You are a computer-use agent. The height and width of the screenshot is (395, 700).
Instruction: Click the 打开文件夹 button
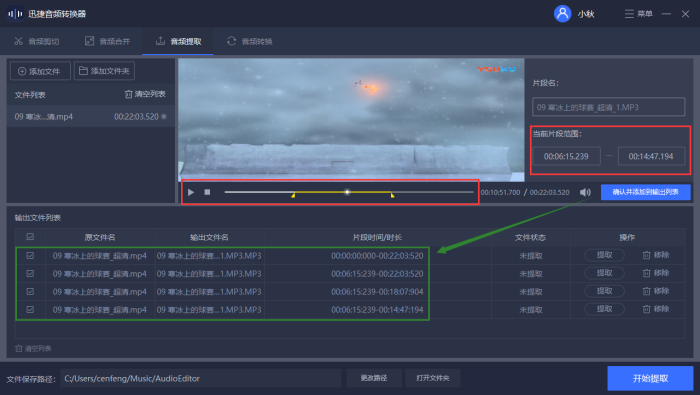pyautogui.click(x=433, y=378)
